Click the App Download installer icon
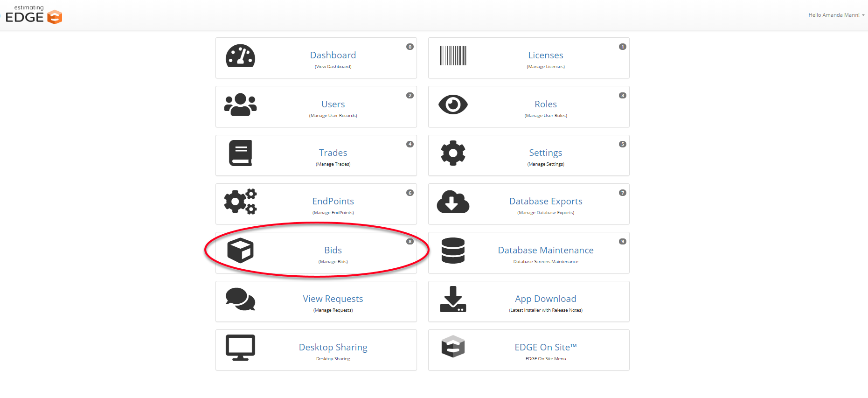868x398 pixels. [453, 299]
